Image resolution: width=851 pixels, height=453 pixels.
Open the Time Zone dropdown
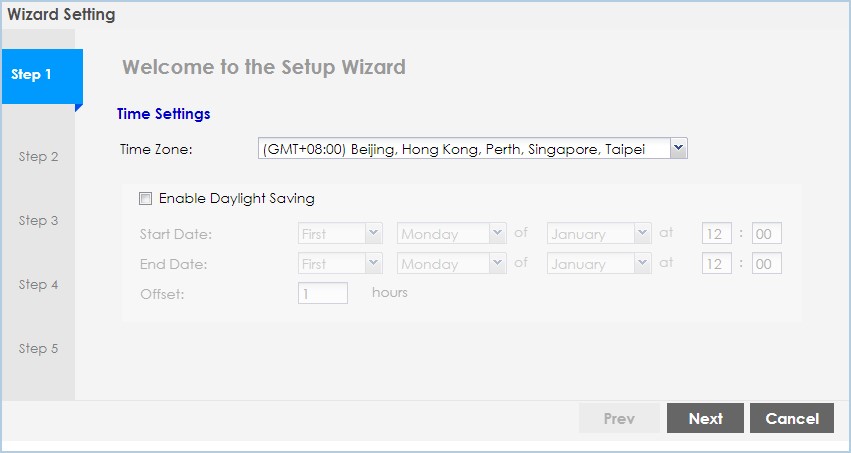point(472,148)
